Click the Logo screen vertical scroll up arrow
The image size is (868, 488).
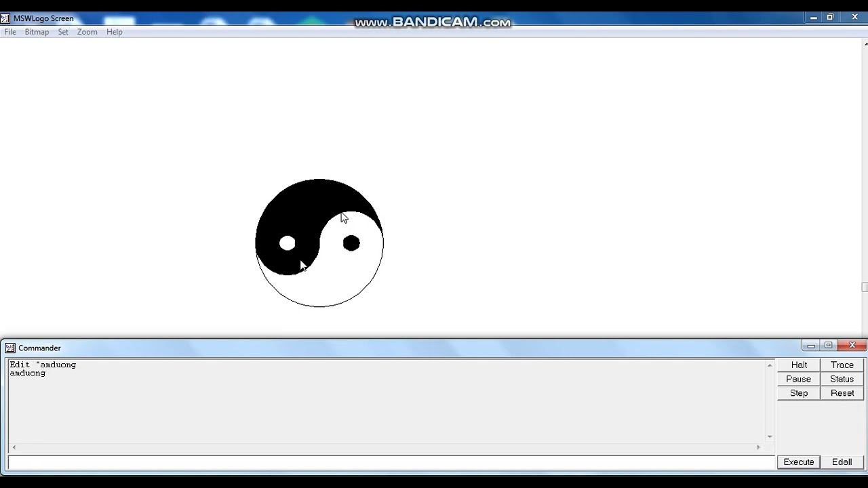[x=865, y=44]
